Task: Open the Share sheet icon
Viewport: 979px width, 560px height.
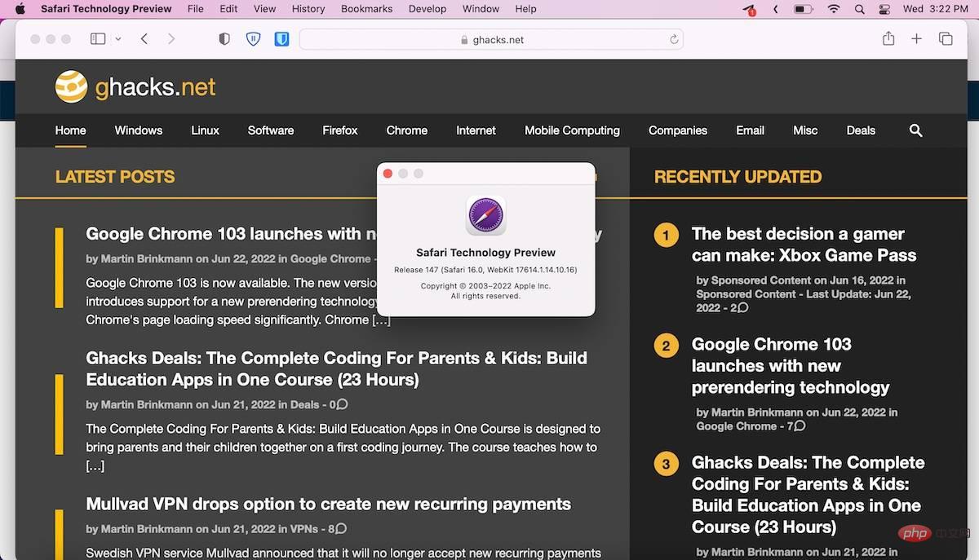Action: 888,38
